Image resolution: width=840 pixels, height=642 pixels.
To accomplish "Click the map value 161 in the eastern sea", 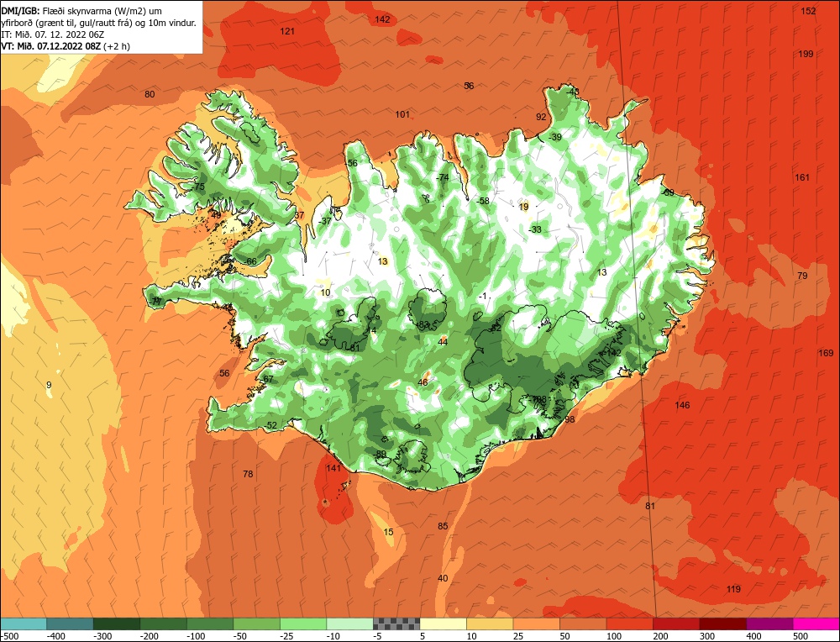I will point(802,177).
